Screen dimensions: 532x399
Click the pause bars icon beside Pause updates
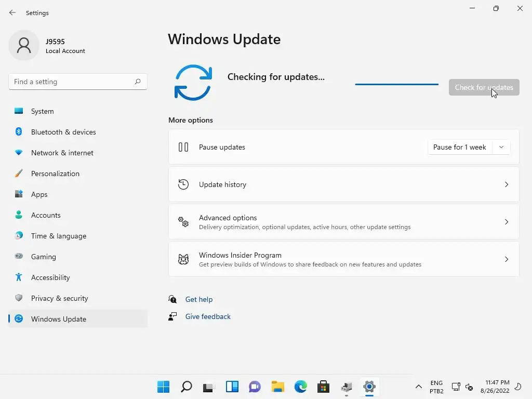click(x=183, y=147)
